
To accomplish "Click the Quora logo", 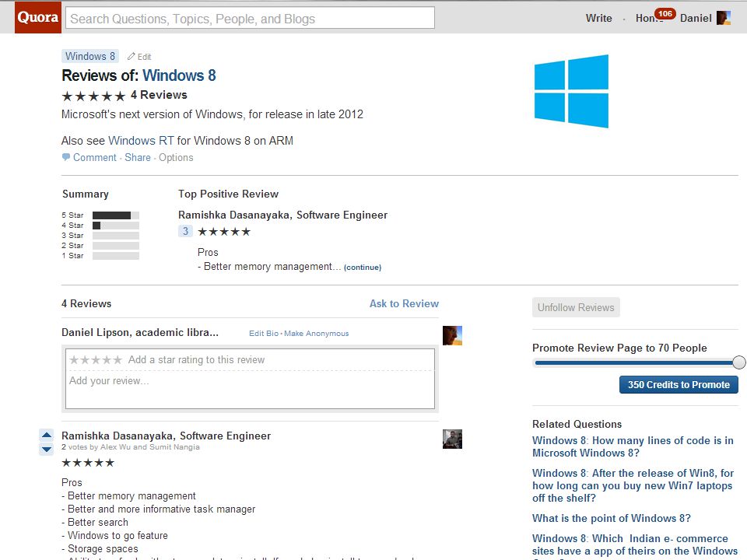I will pos(37,17).
